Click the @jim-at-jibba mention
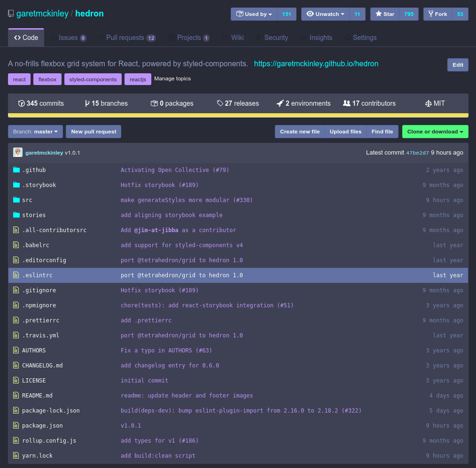This screenshot has width=476, height=468. [156, 230]
